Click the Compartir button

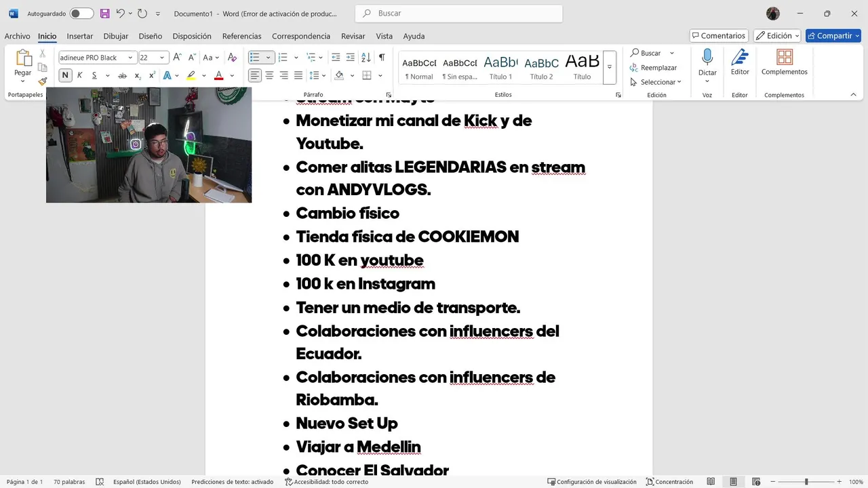(x=833, y=36)
